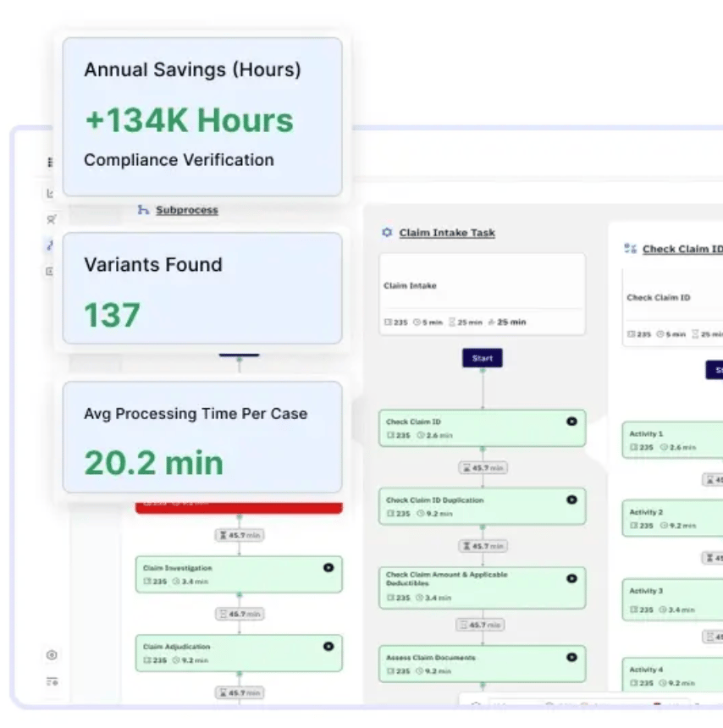Viewport: 723px width, 728px height.
Task: Click the Annual Savings (Hours) card
Action: pos(202,117)
